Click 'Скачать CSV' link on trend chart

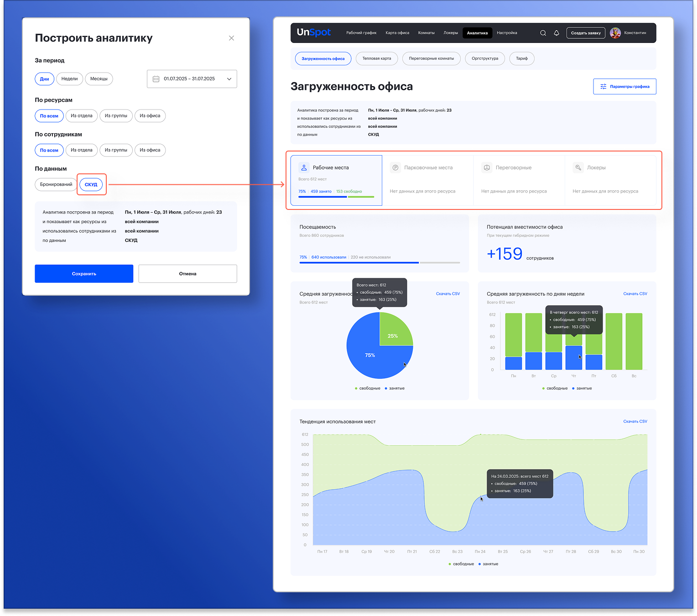tap(635, 421)
